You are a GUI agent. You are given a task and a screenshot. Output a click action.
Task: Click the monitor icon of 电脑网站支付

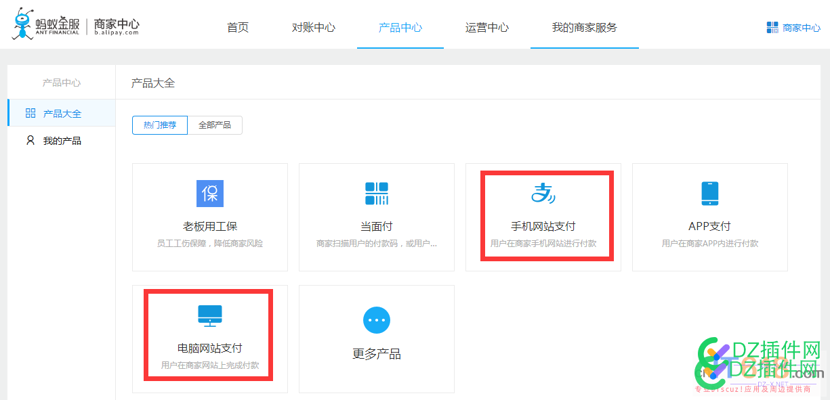(x=210, y=315)
